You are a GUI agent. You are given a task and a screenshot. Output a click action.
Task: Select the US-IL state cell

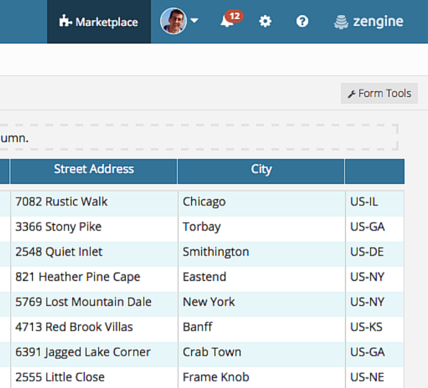[375, 204]
